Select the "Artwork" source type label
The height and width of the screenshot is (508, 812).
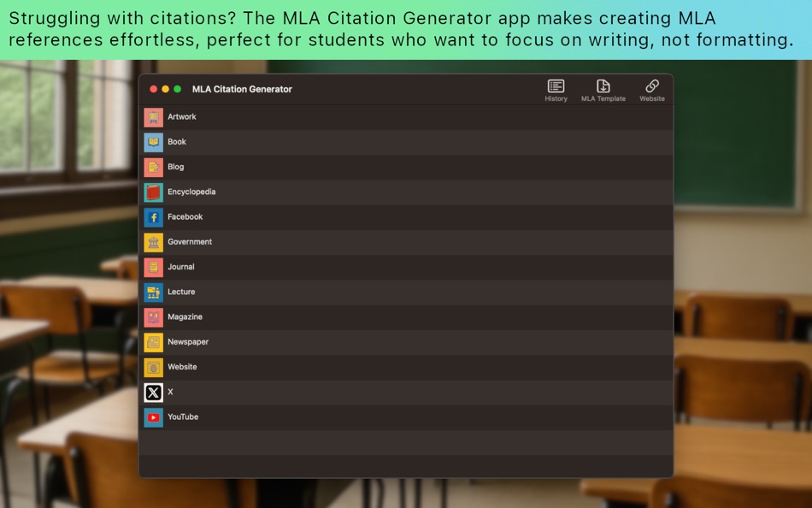pyautogui.click(x=182, y=116)
